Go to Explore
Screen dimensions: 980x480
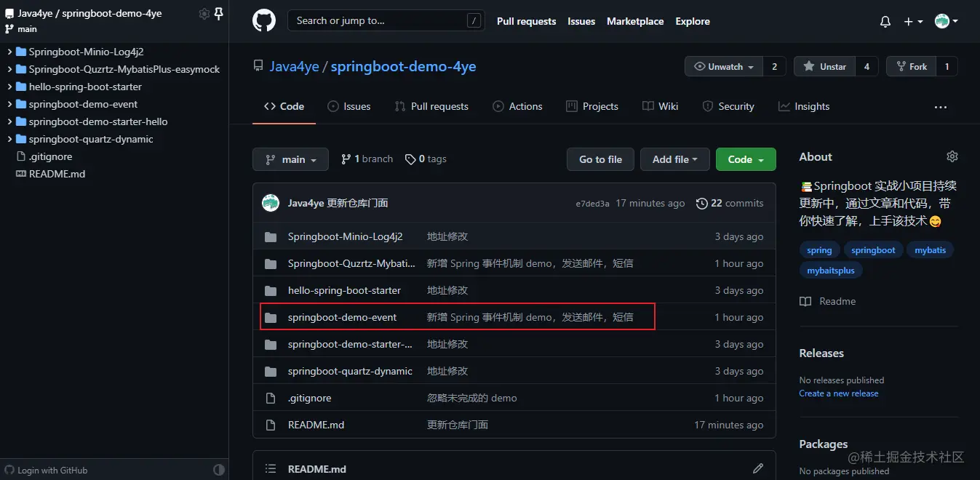point(693,22)
